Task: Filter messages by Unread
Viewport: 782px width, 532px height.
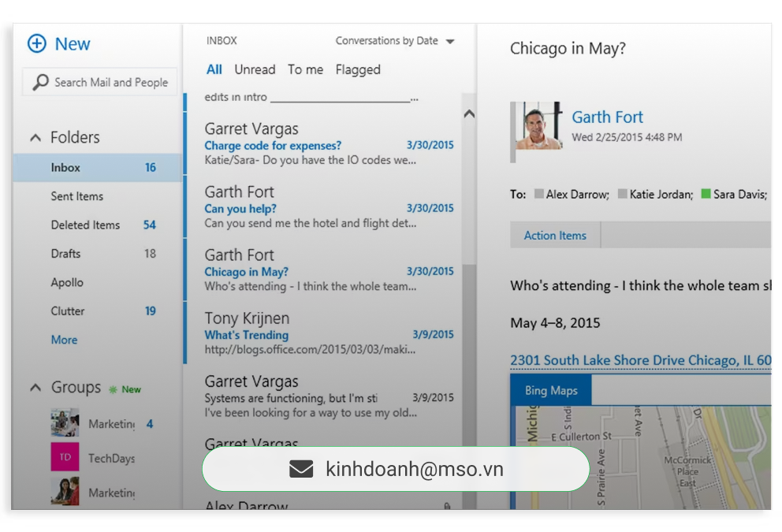Action: tap(255, 69)
